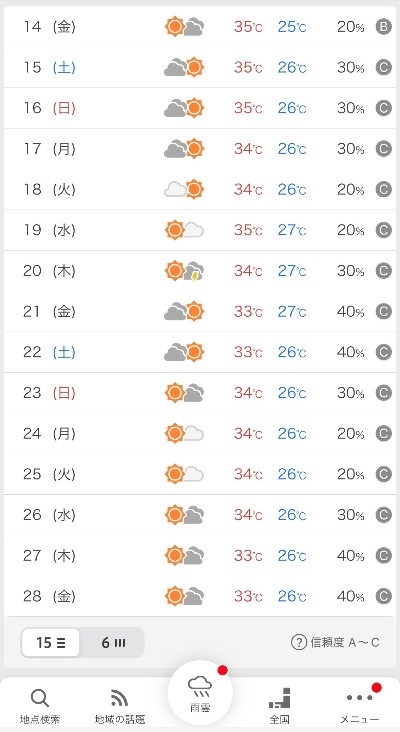
Task: Click the C reliability badge on day 28
Action: [x=384, y=596]
